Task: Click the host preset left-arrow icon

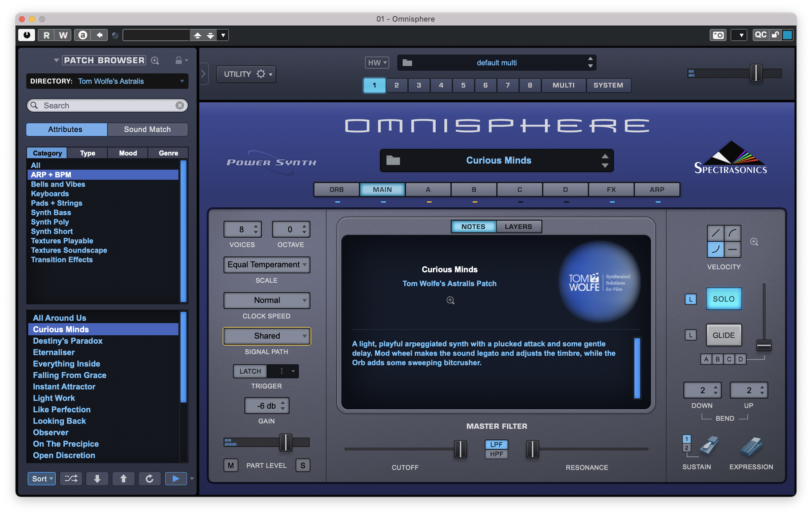Action: (x=99, y=35)
